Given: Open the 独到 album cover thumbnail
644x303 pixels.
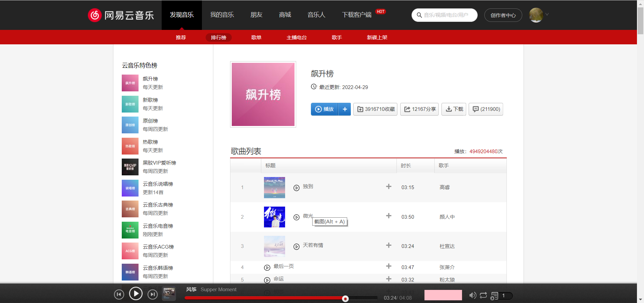Looking at the screenshot, I should tap(274, 187).
